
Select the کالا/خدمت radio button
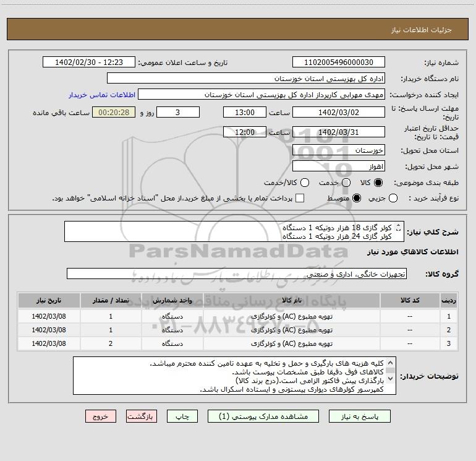[x=305, y=183]
